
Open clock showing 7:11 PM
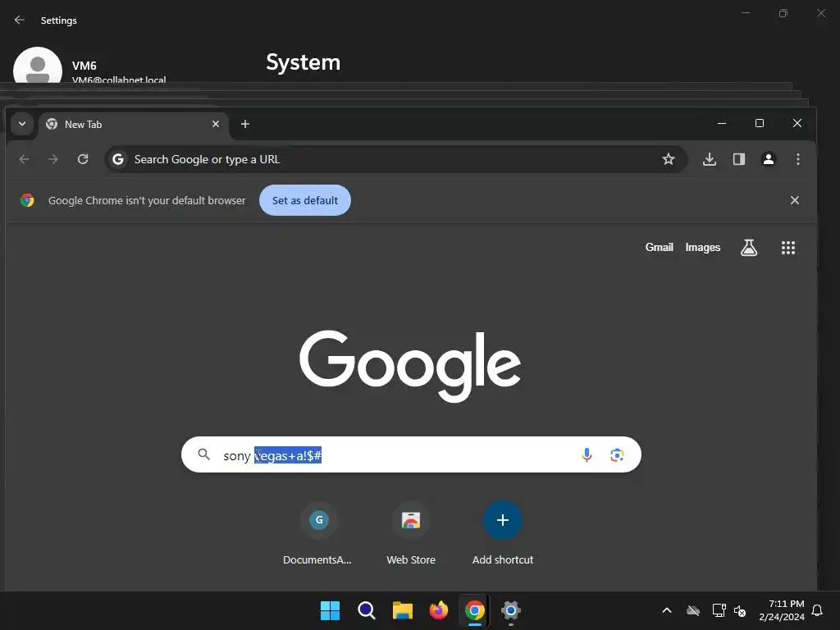tap(782, 610)
